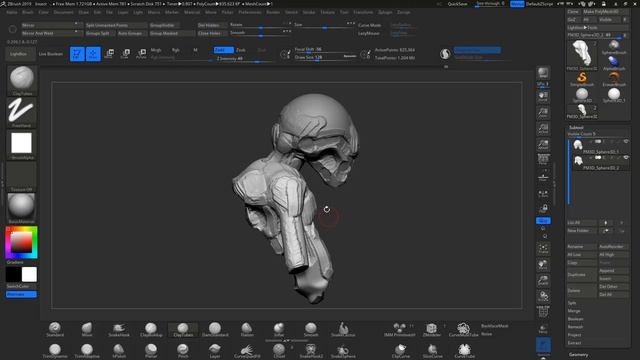640x360 pixels.
Task: Select the ClipCurve brush
Action: [400, 351]
